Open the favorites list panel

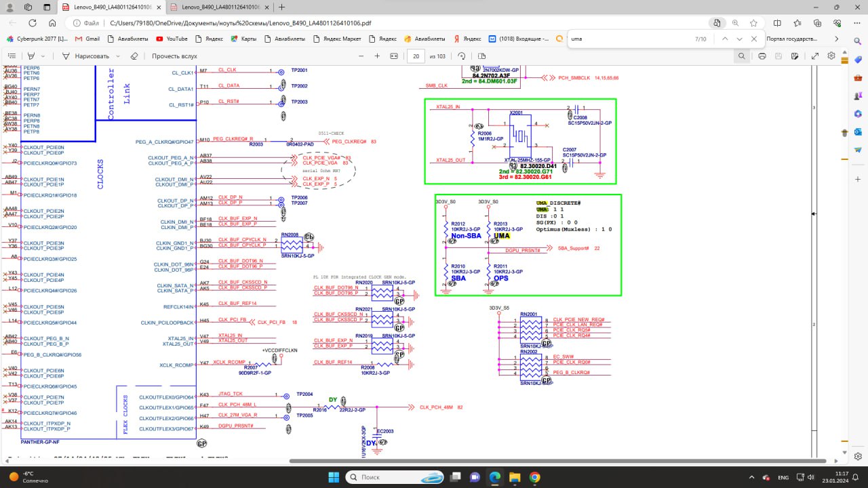797,23
